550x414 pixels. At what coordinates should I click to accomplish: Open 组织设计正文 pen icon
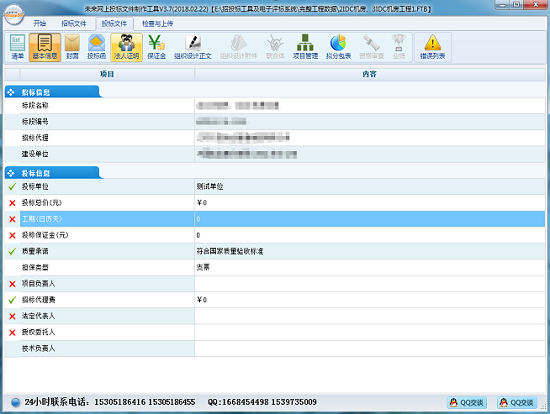click(x=193, y=47)
